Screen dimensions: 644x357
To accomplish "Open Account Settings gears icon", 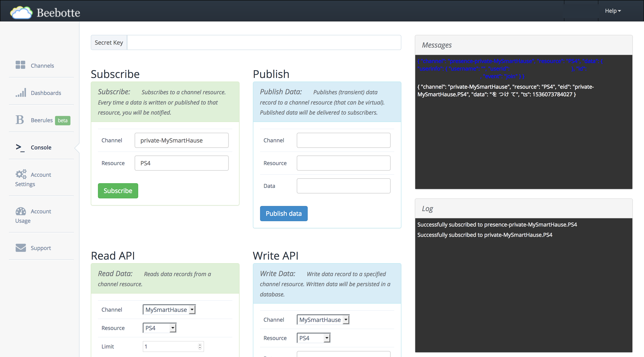I will (x=21, y=174).
